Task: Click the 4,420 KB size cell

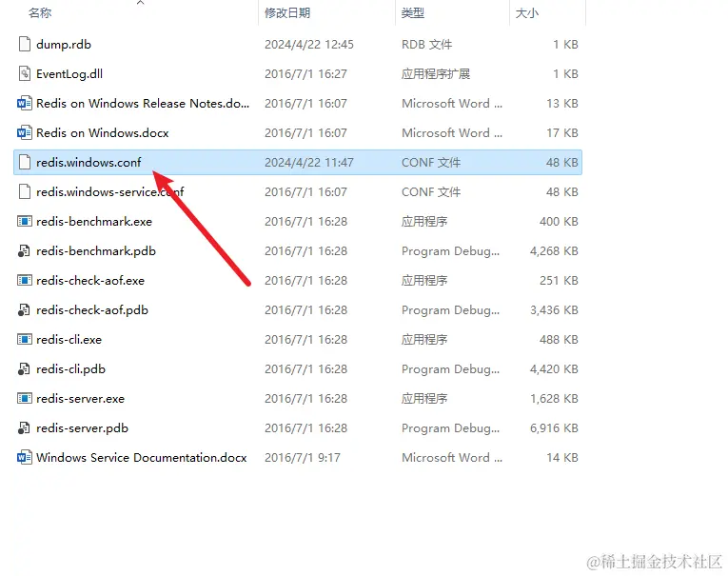Action: pyautogui.click(x=554, y=368)
